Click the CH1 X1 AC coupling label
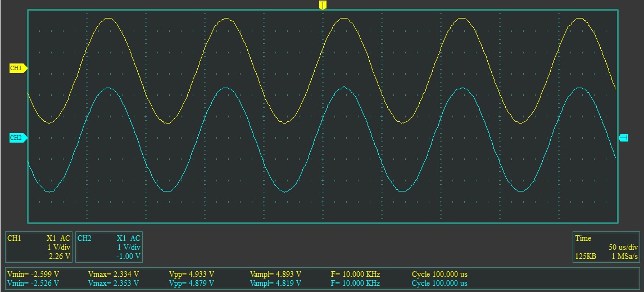This screenshot has height=292, width=644. coord(58,238)
